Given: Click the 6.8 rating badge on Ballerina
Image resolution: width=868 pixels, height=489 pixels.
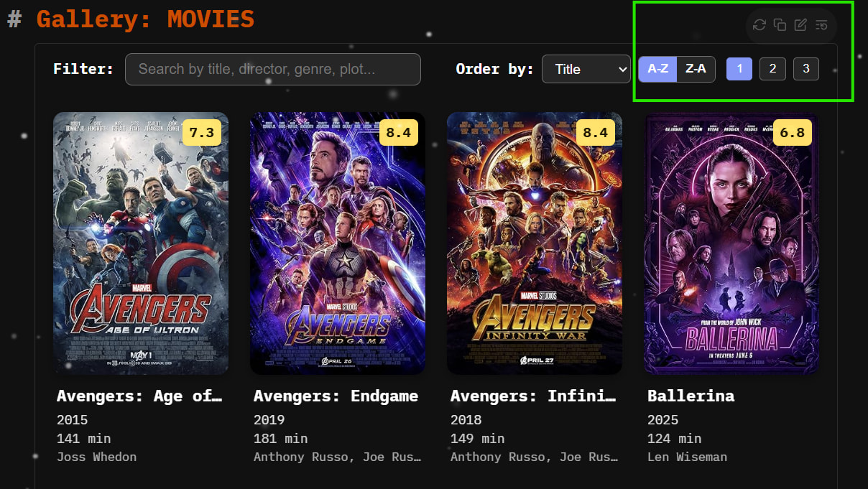Looking at the screenshot, I should tap(792, 133).
